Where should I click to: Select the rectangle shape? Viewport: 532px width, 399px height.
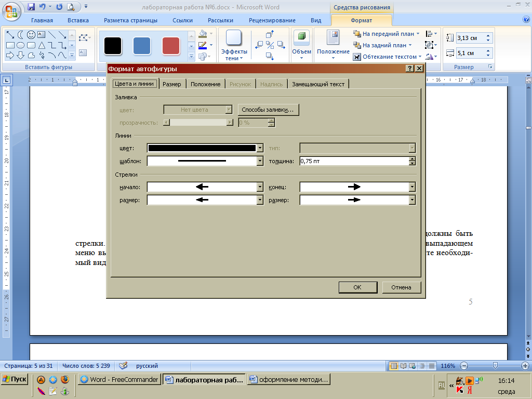coord(10,45)
